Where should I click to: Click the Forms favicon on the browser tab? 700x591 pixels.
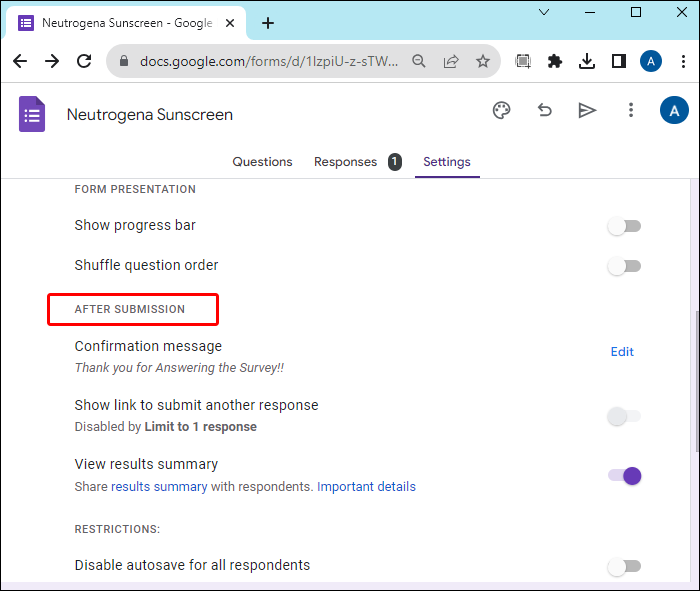[26, 23]
